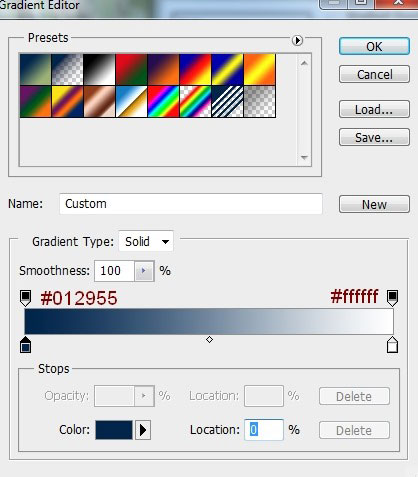The image size is (418, 477).
Task: Select the transparent rainbow gradient preset
Action: (195, 102)
